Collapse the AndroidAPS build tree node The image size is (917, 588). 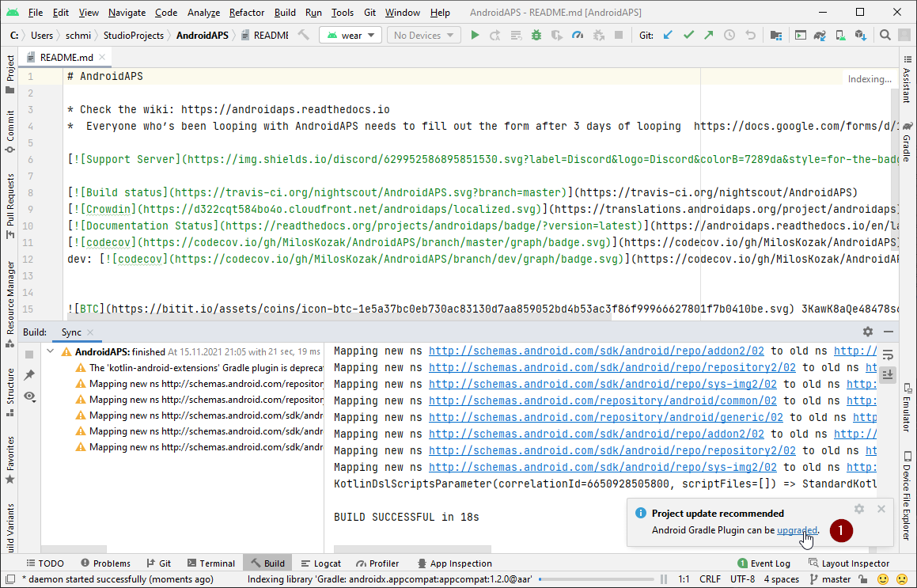[x=51, y=351]
